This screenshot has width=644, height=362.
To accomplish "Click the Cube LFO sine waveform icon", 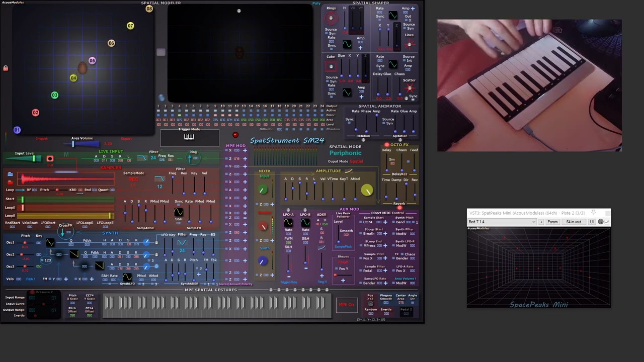I will (347, 93).
